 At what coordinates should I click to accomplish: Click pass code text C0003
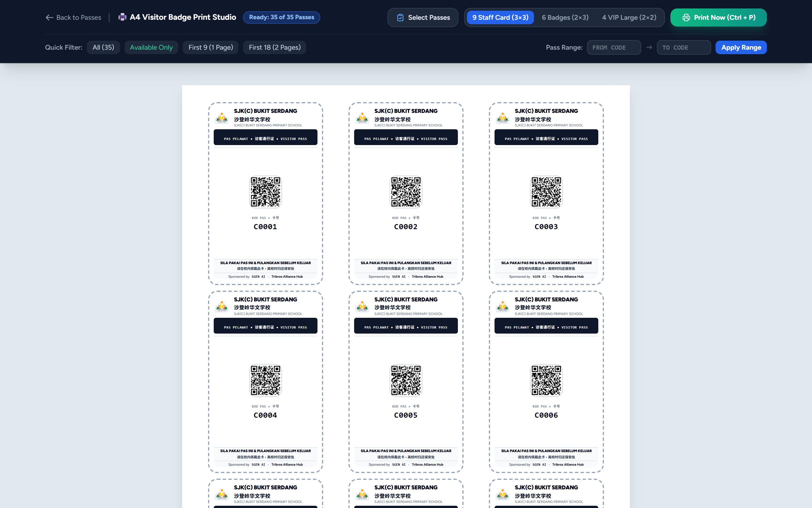coord(546,227)
